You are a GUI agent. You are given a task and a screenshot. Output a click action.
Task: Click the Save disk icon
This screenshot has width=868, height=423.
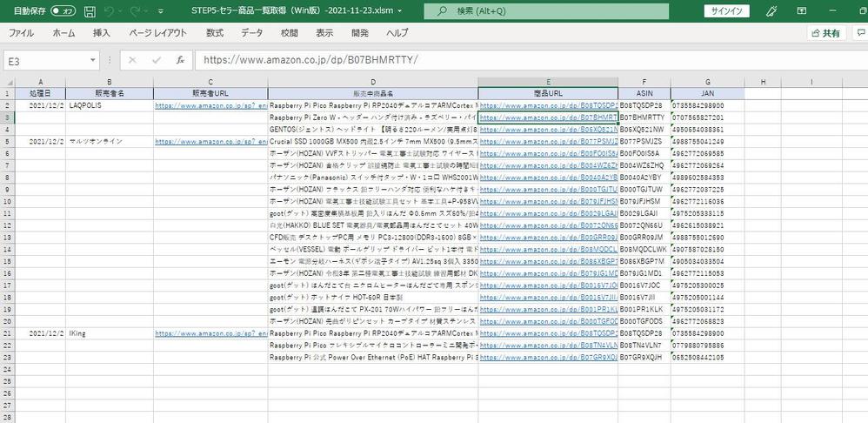[90, 11]
